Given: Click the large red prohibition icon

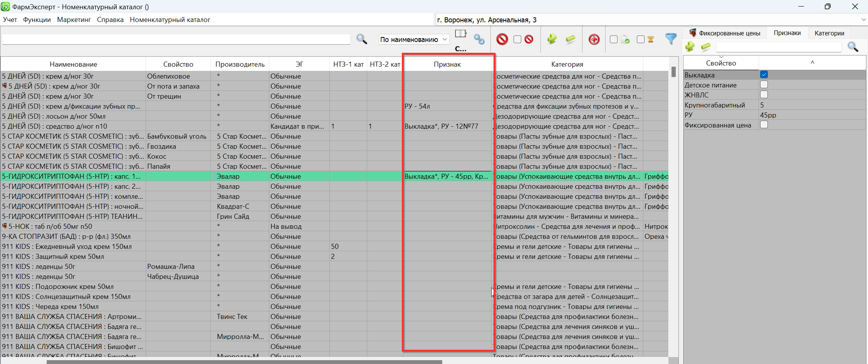Looking at the screenshot, I should (502, 39).
